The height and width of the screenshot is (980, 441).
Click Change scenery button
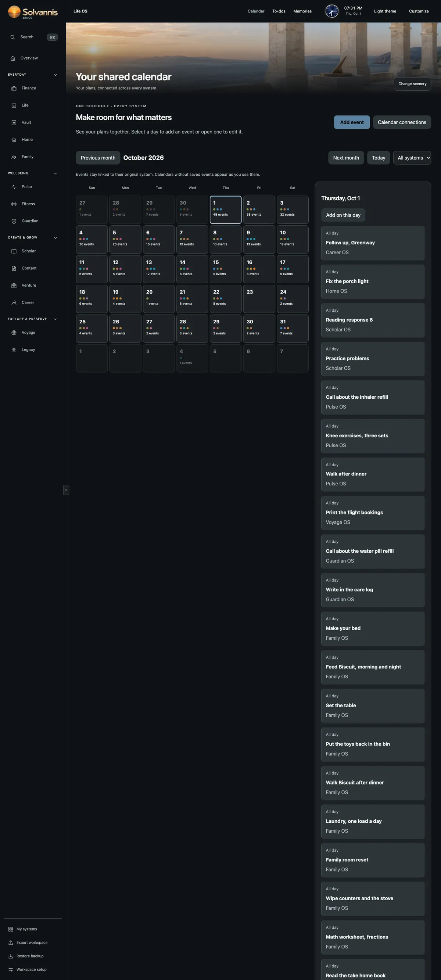click(412, 84)
